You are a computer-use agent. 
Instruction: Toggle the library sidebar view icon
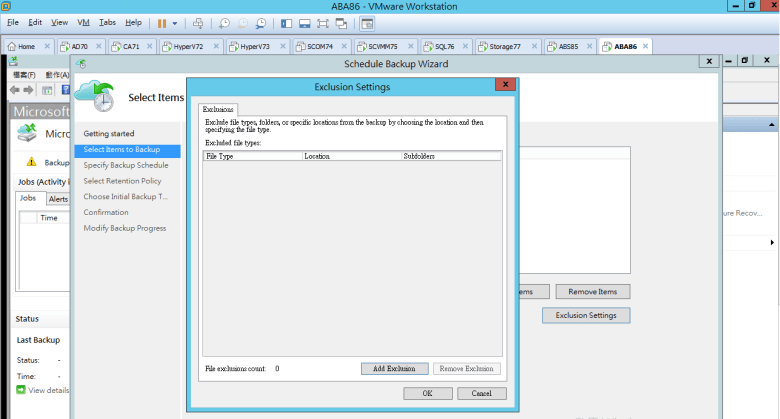(286, 22)
